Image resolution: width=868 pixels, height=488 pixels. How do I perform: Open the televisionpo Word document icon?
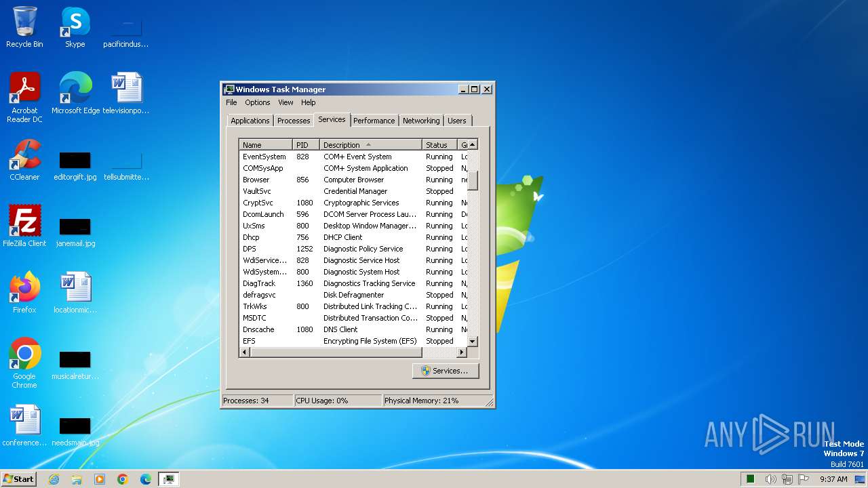tap(126, 94)
